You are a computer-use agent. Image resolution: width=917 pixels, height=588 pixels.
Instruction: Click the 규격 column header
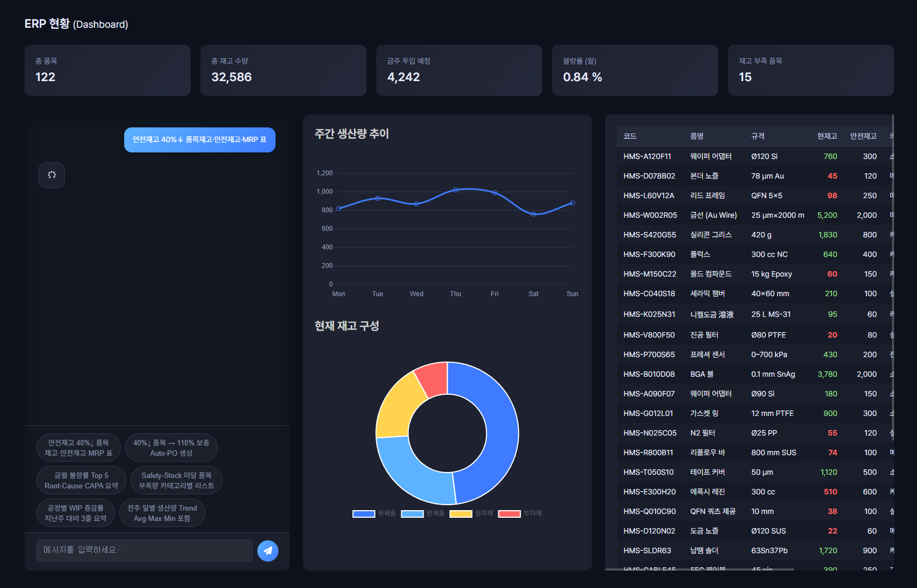758,136
